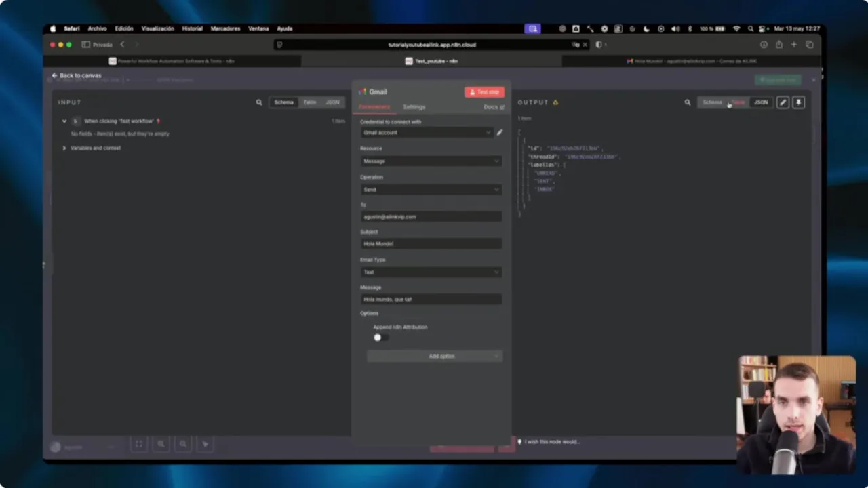This screenshot has width=868, height=488.
Task: Open Safari Historial menu
Action: coord(193,28)
